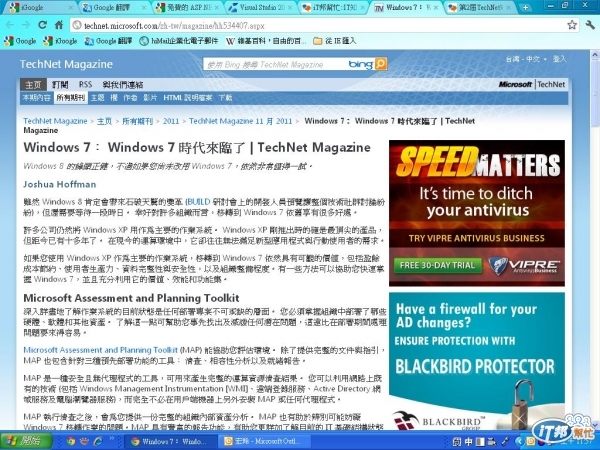Viewport: 600px width, 450px height.
Task: Close the Google 翻譯 tab
Action: click(x=145, y=7)
